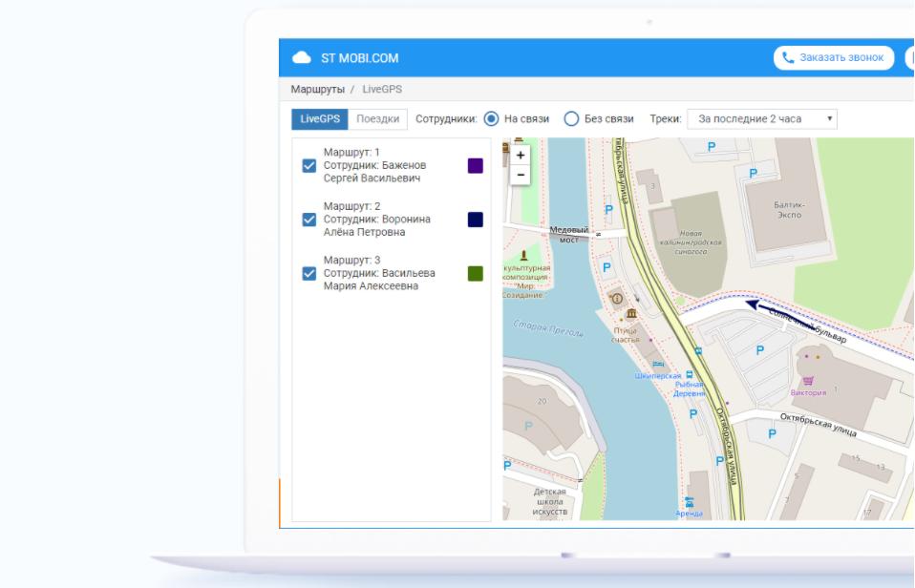Click the Старая Преголя river label
Viewport: 915px width, 588px height.
pos(548,328)
